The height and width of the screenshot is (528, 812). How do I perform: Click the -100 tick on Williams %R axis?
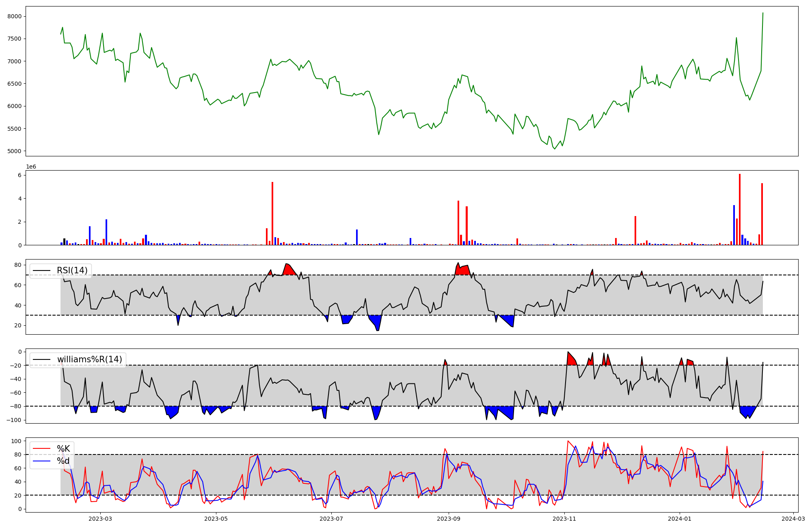click(13, 420)
